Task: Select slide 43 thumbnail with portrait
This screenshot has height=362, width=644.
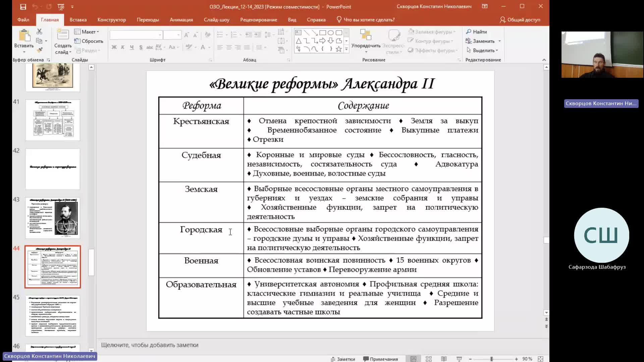Action: coord(53,218)
